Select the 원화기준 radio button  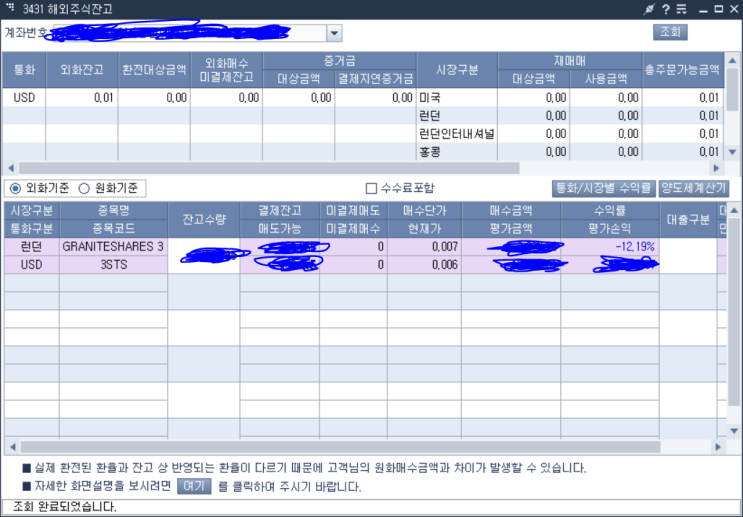(x=84, y=189)
